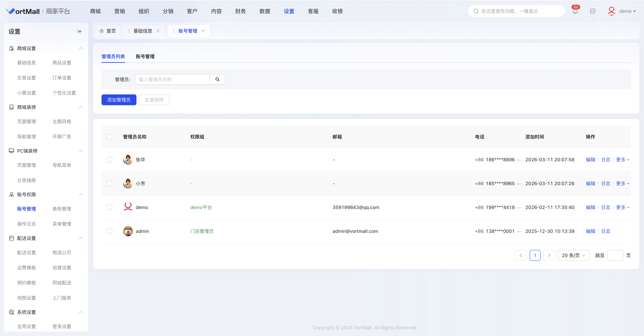Screen dimensions: 644x336
Task: Open the 营销 top menu
Action: click(119, 11)
